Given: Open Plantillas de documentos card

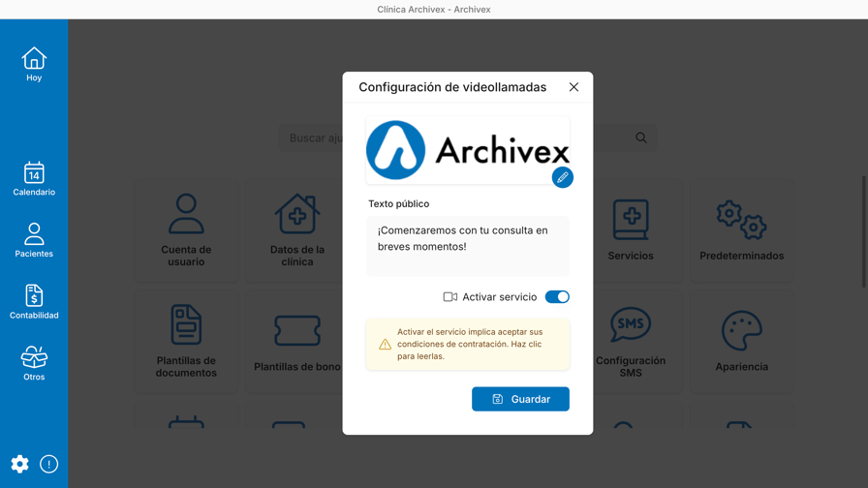Looking at the screenshot, I should [186, 342].
